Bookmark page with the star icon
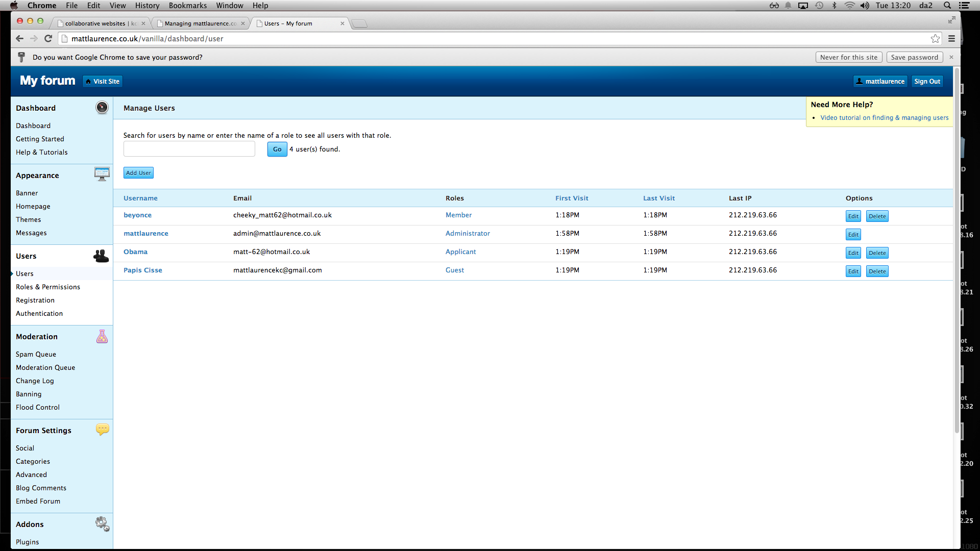 pos(935,39)
